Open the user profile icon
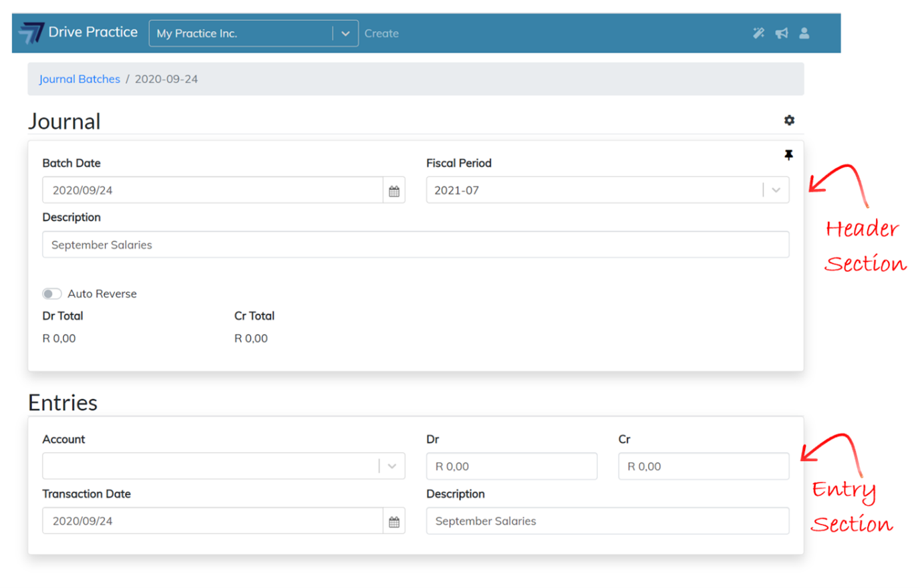Viewport: 920px width, 588px height. tap(804, 33)
